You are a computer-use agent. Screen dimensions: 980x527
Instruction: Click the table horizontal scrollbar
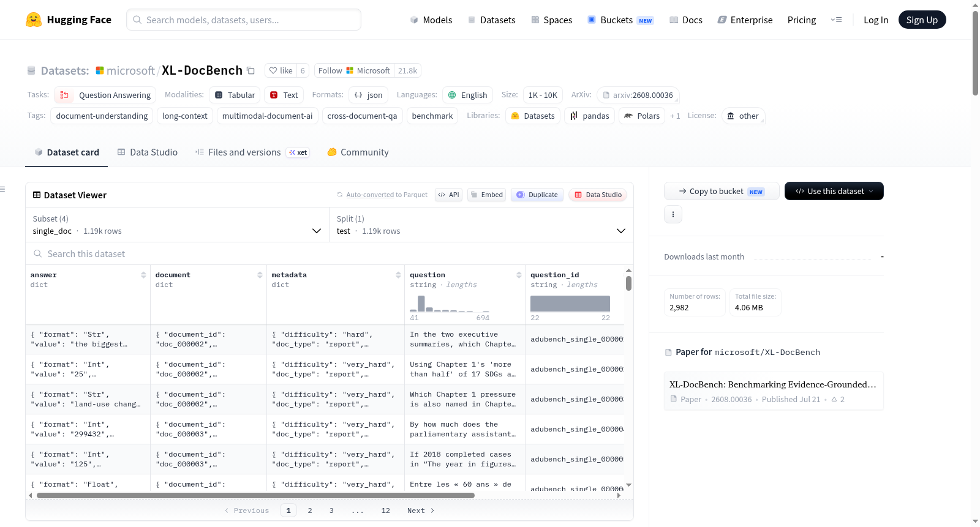coord(255,495)
